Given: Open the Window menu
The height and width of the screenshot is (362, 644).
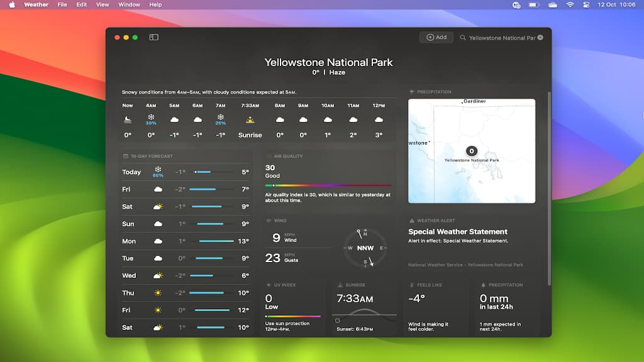Looking at the screenshot, I should click(129, 4).
